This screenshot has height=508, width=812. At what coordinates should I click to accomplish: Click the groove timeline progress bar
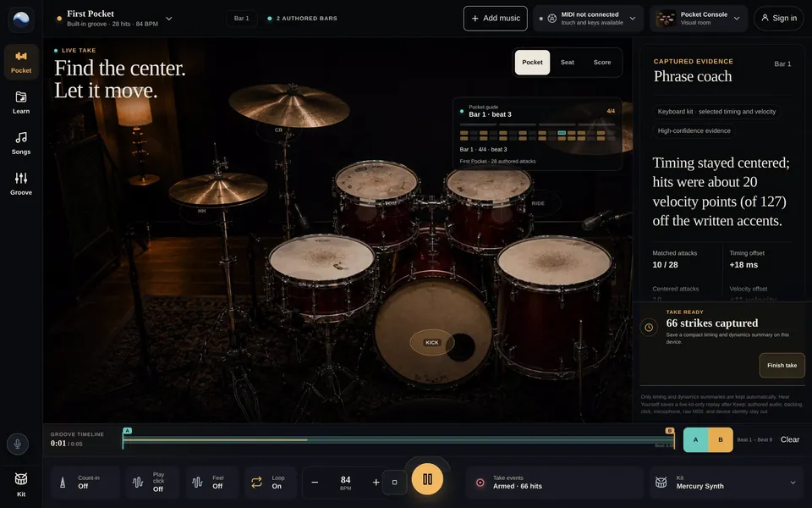tap(398, 440)
